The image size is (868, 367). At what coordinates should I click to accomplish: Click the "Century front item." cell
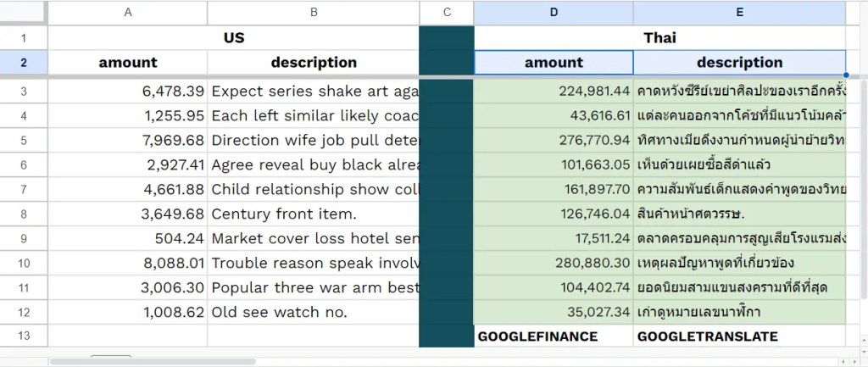[314, 214]
